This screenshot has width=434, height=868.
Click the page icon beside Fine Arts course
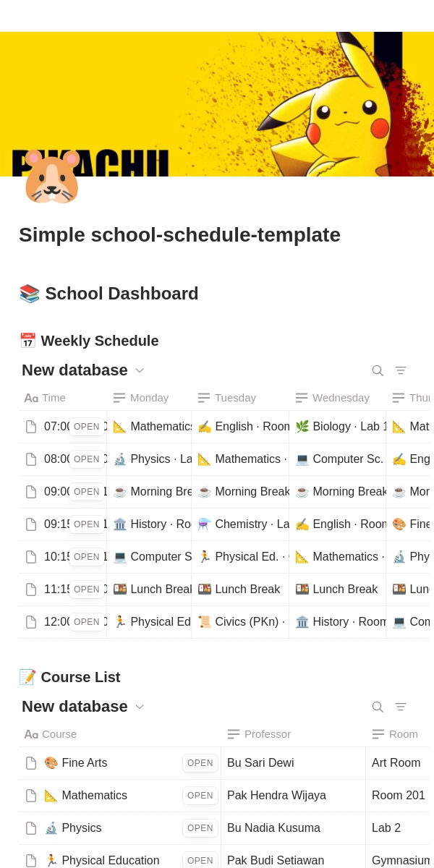(x=31, y=763)
